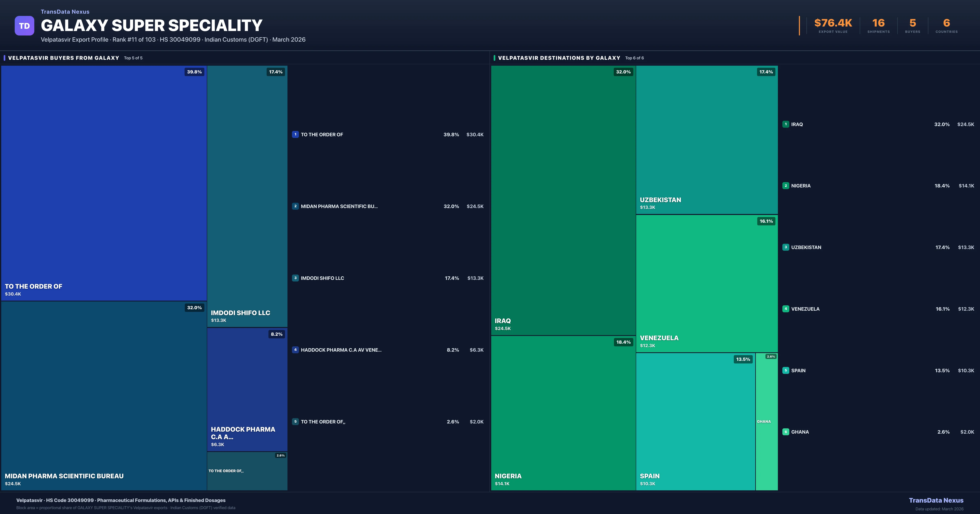Click rank badge 4 next to HADDOCK PHARMA

point(295,350)
